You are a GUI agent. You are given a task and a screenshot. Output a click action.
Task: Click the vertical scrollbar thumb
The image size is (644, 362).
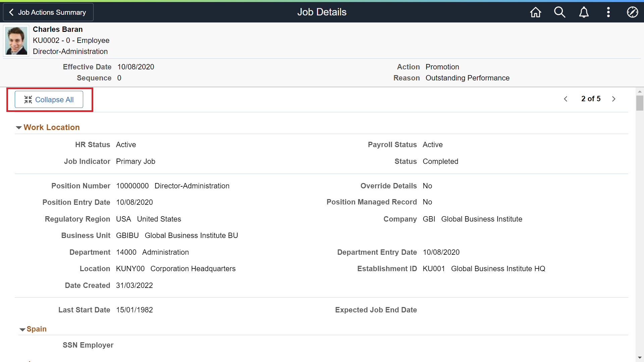pyautogui.click(x=640, y=103)
